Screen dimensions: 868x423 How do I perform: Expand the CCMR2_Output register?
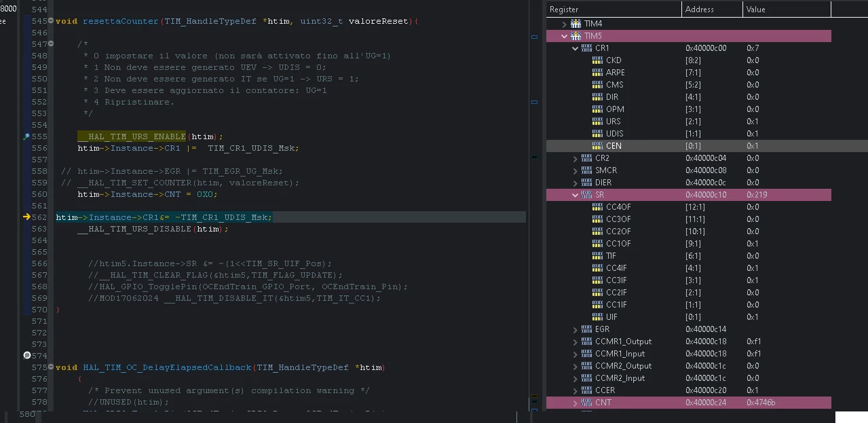coord(575,366)
